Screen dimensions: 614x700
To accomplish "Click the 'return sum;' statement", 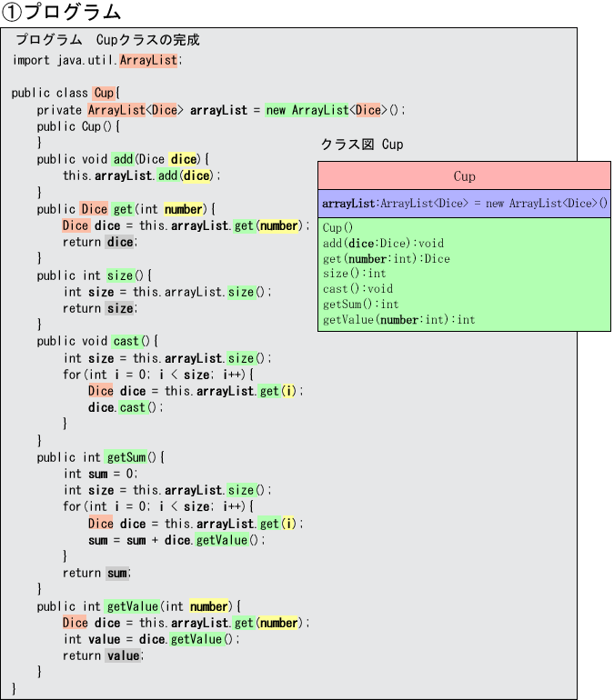I will (x=97, y=573).
